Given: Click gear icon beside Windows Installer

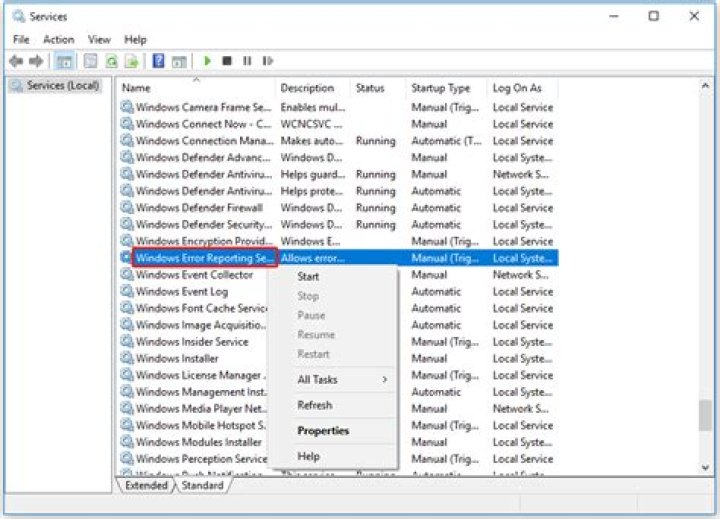Looking at the screenshot, I should click(127, 358).
